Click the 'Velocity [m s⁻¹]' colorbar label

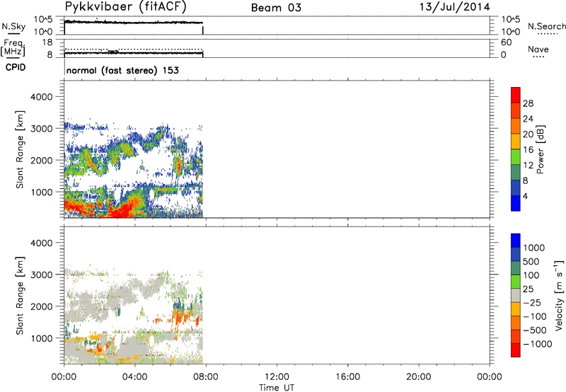coord(559,295)
